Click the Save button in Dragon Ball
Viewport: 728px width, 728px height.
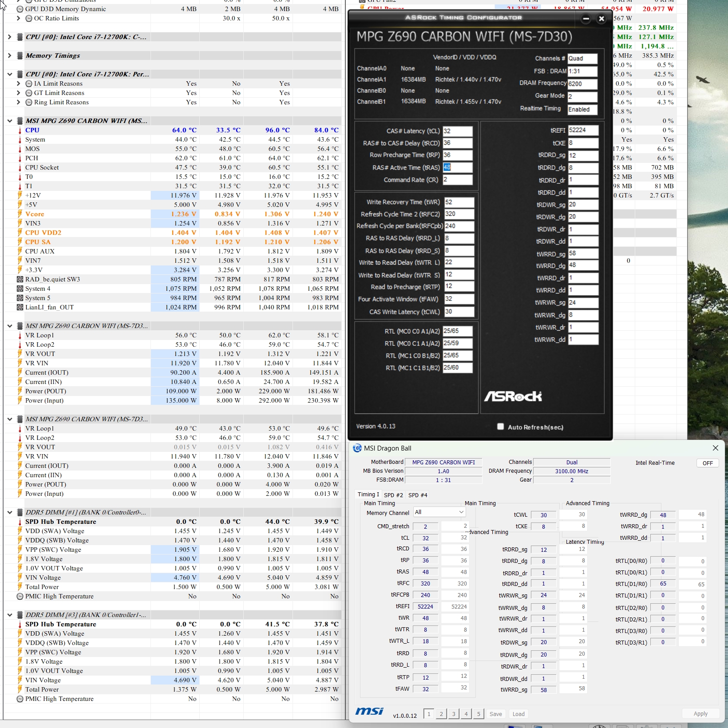(496, 714)
